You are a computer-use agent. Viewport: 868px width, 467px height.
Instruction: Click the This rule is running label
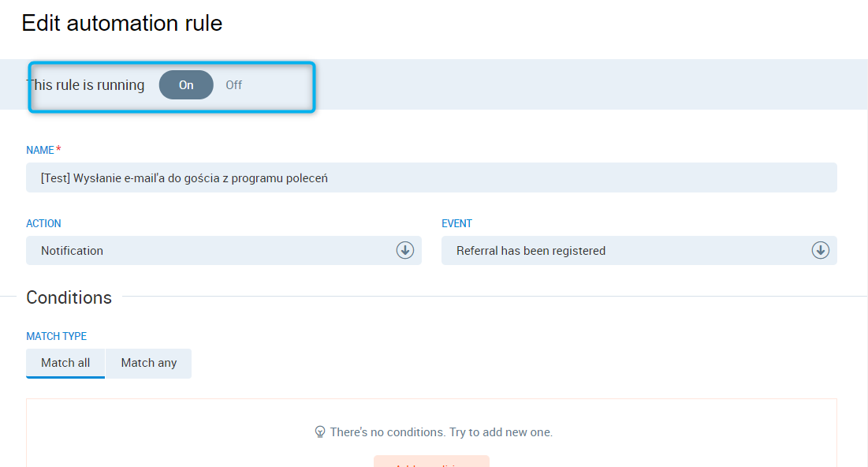tap(86, 85)
